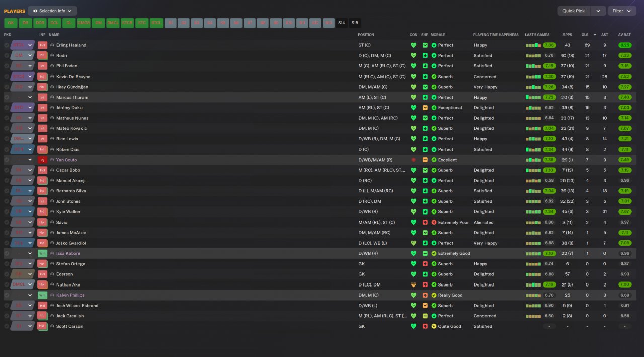Open position dropdown for Nathan Aké
The width and height of the screenshot is (644, 357).
[x=30, y=284]
